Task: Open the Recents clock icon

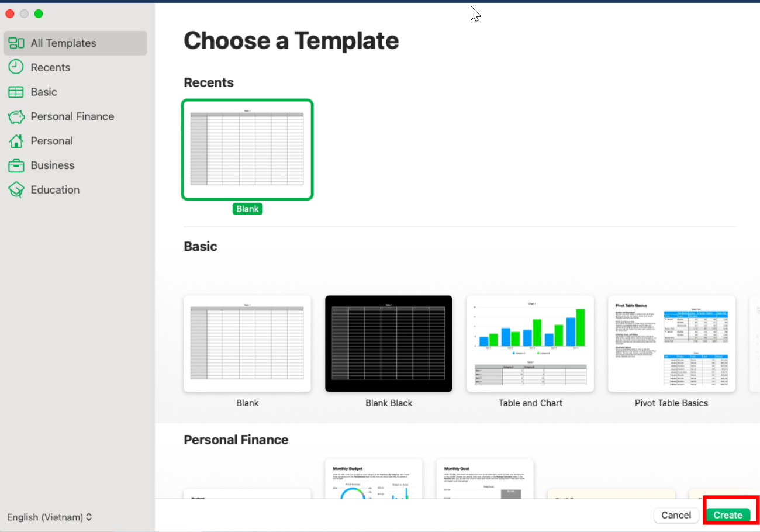Action: tap(15, 67)
